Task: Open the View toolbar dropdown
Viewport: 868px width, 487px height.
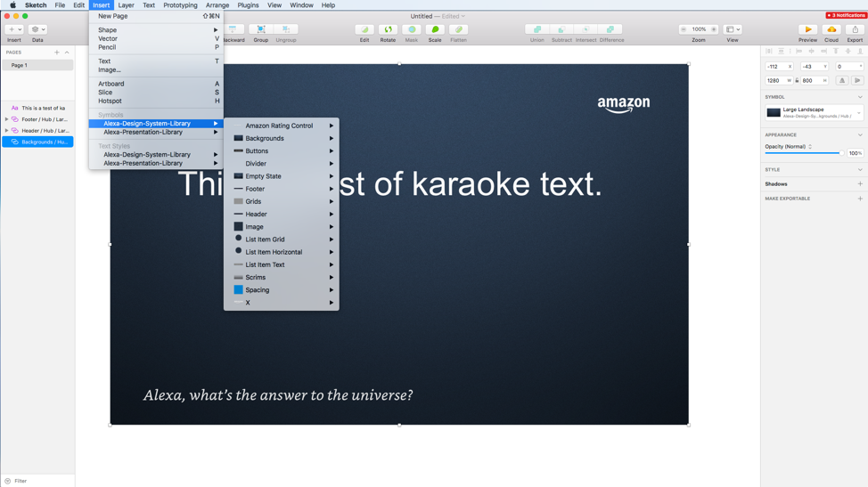Action: tap(733, 29)
